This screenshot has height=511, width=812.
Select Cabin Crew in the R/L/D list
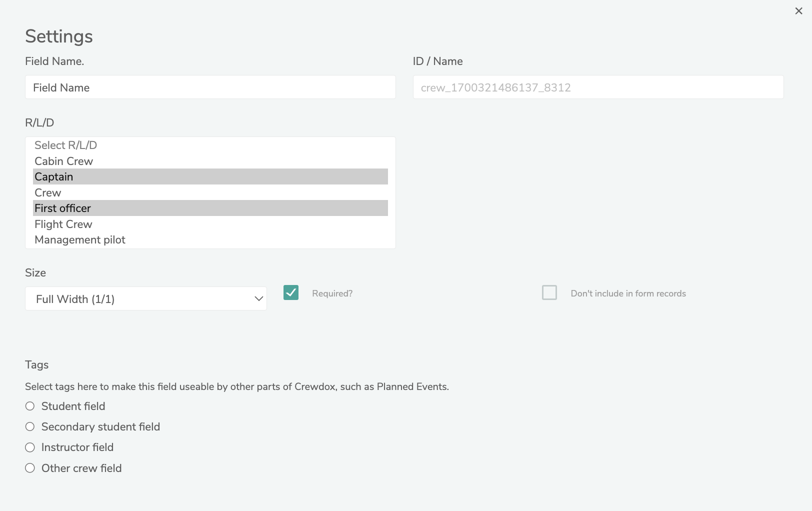click(64, 161)
